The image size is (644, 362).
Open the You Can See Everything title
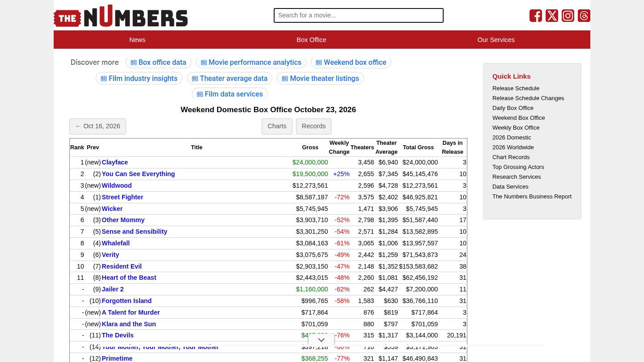(x=138, y=174)
